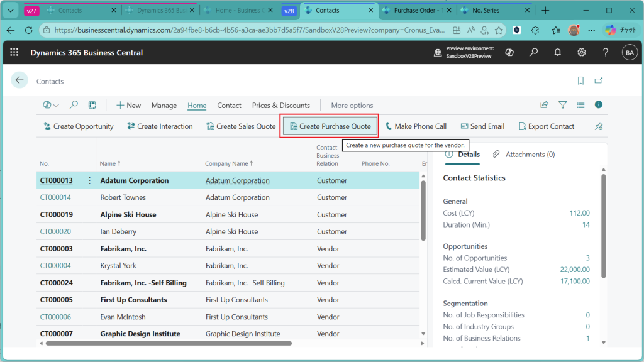Screen dimensions: 644x362
Task: Click Create Sales Quote button
Action: [241, 126]
